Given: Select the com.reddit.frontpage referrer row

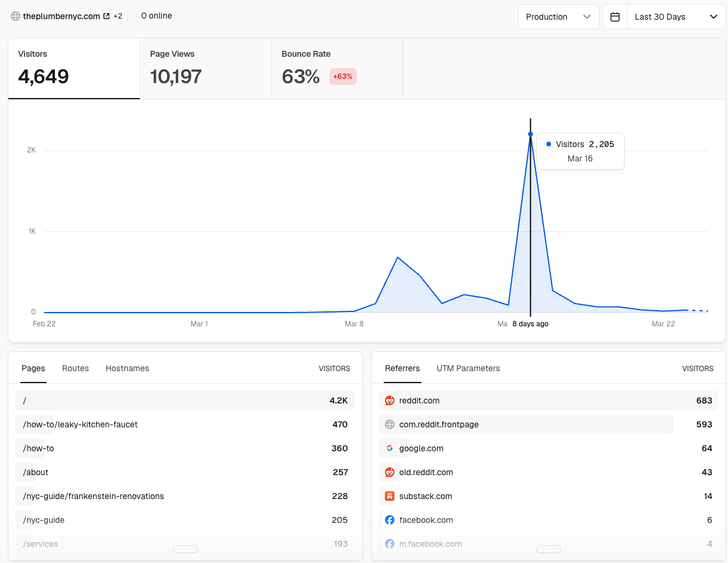Looking at the screenshot, I should (x=549, y=424).
